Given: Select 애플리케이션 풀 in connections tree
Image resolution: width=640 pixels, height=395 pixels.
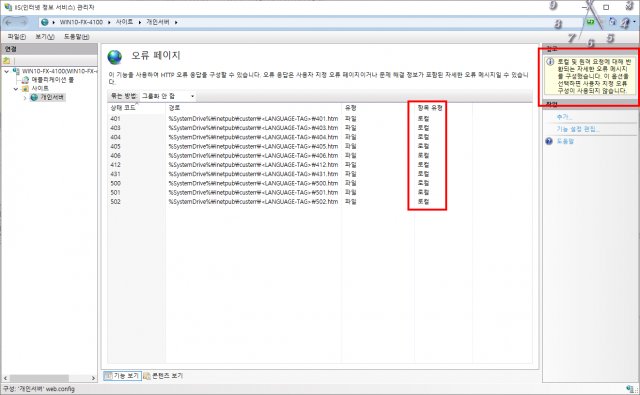Looking at the screenshot, I should [x=52, y=80].
